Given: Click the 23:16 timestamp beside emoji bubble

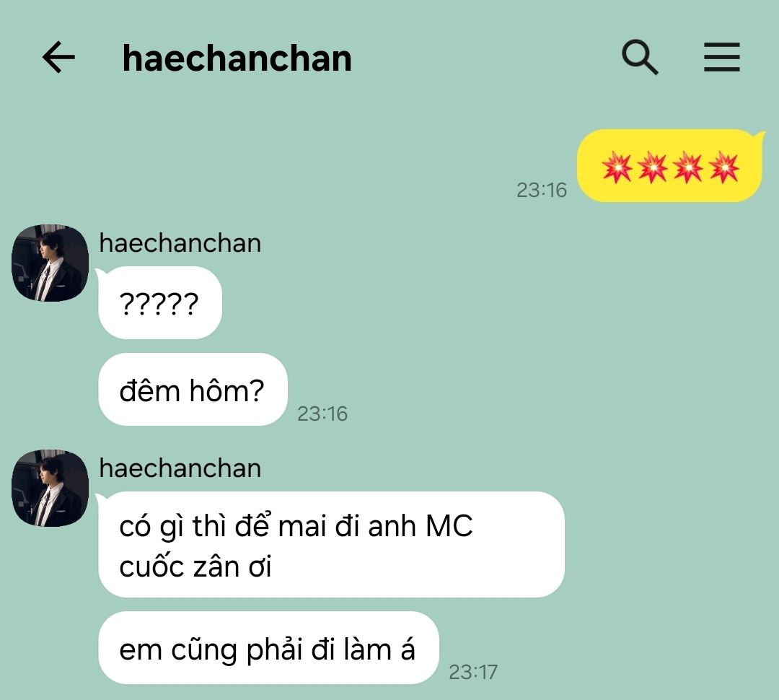Looking at the screenshot, I should [542, 190].
